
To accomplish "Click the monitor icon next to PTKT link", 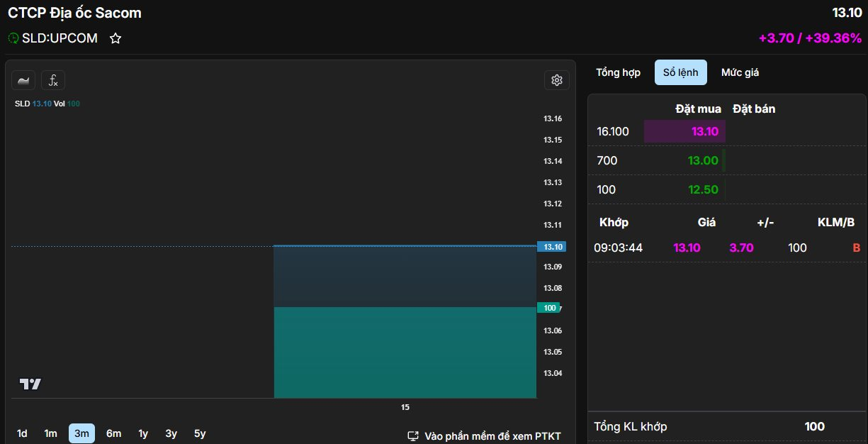I will [x=413, y=435].
